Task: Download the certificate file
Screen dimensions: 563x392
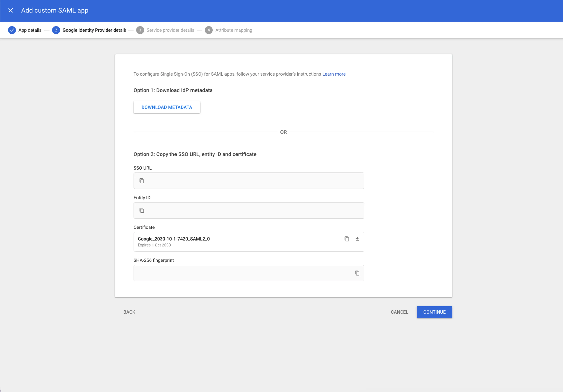Action: tap(357, 239)
